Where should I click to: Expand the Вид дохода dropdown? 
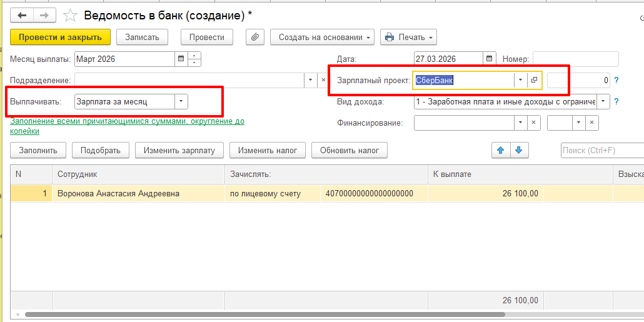click(x=603, y=101)
